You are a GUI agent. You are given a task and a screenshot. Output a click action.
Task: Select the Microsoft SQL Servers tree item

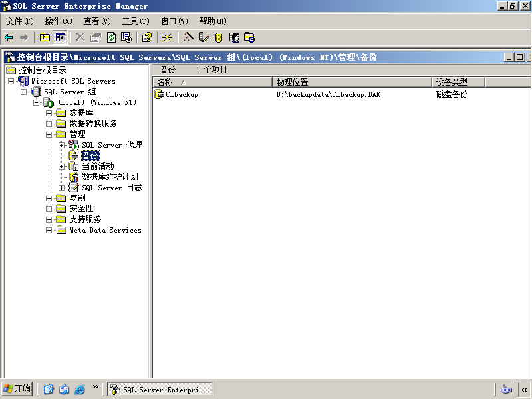[x=73, y=81]
